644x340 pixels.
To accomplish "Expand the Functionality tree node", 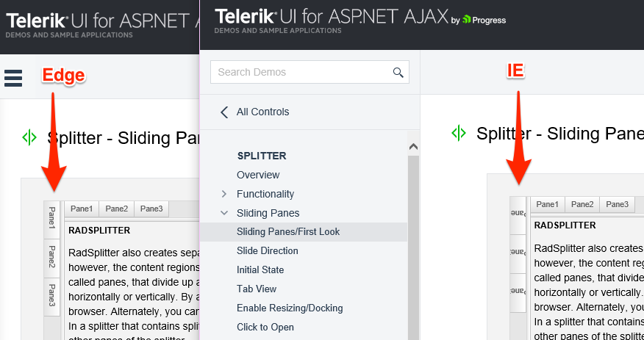I will [x=224, y=194].
